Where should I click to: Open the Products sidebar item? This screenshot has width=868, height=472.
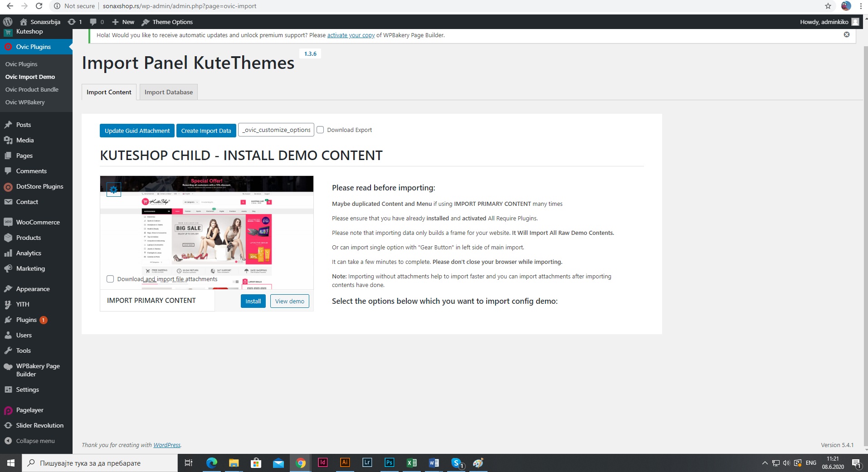(x=36, y=238)
